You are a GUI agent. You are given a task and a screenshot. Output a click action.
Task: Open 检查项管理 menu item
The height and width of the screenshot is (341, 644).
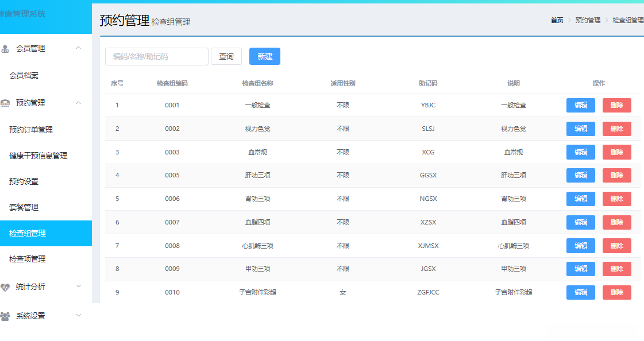(28, 259)
